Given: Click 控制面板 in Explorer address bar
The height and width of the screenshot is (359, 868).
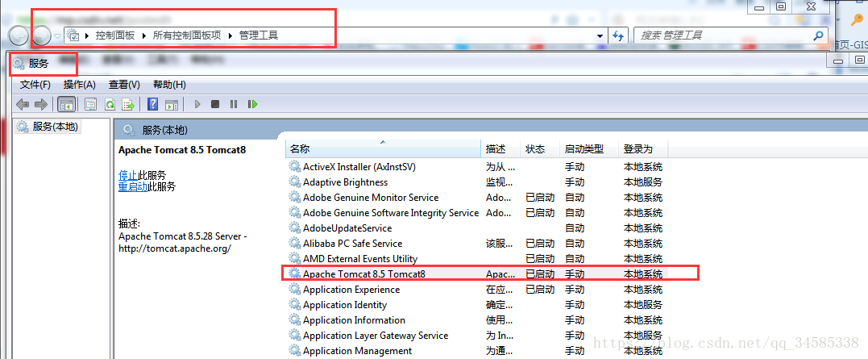Looking at the screenshot, I should pos(115,35).
